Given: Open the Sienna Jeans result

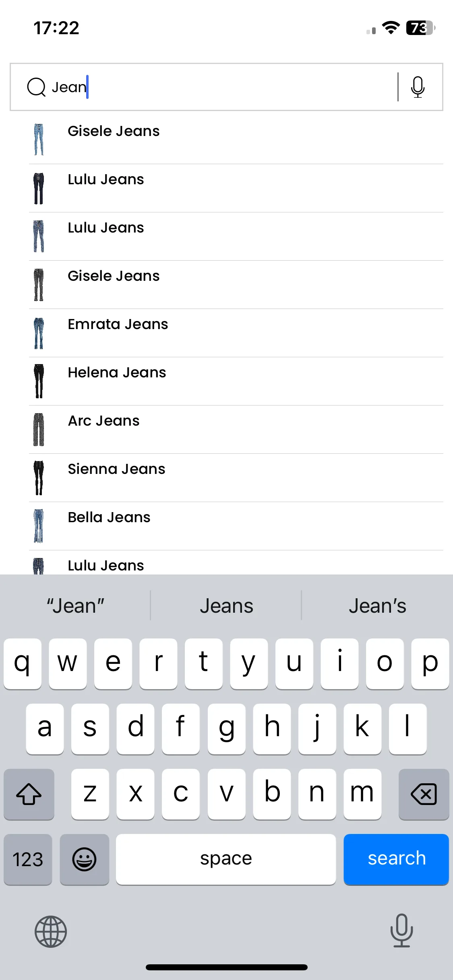Looking at the screenshot, I should click(236, 478).
